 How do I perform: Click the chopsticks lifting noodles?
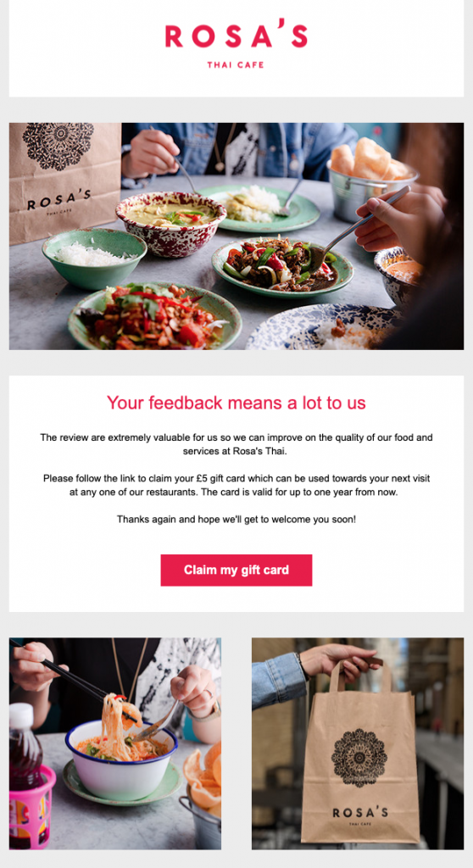72,682
